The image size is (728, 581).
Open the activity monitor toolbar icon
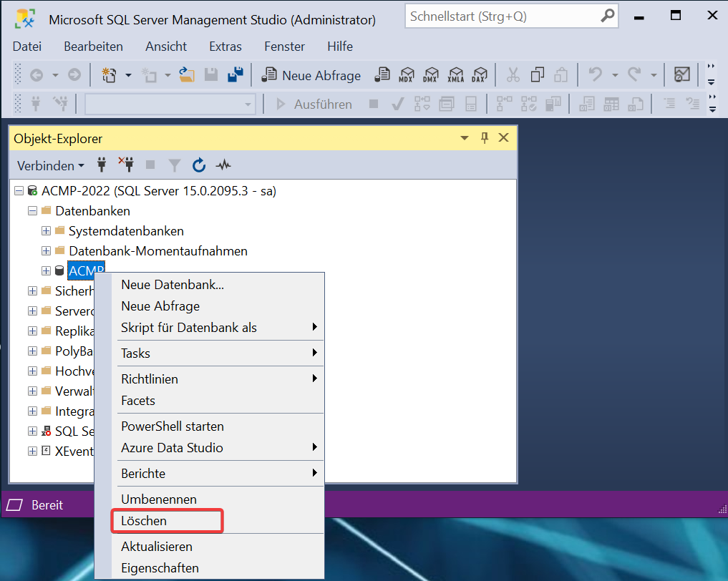682,74
